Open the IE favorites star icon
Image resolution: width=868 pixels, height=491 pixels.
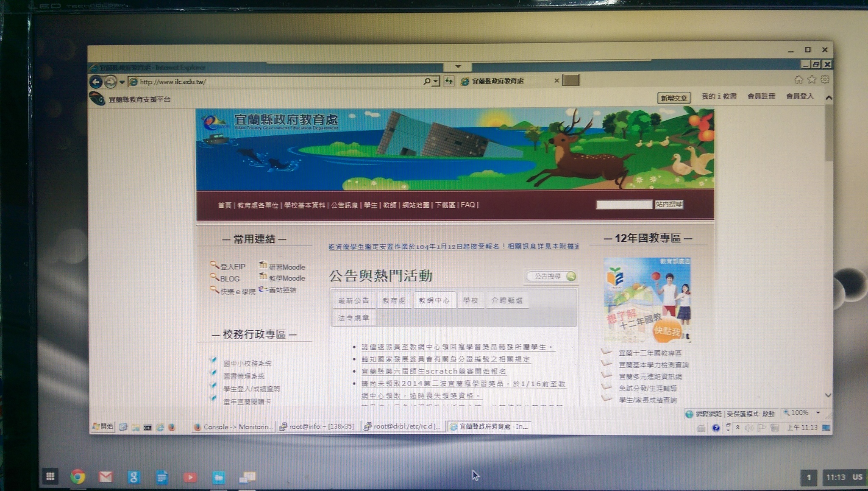[812, 79]
